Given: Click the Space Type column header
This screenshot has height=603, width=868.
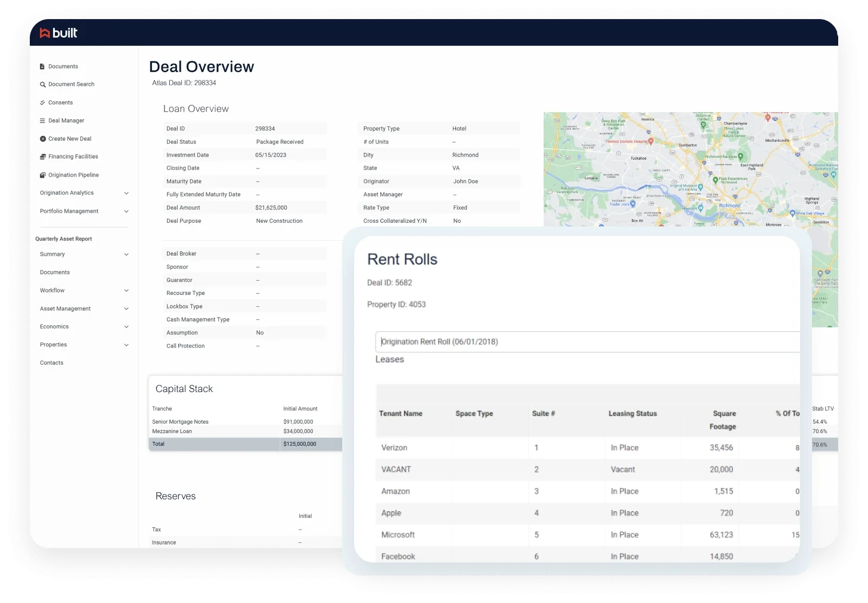Looking at the screenshot, I should (474, 414).
